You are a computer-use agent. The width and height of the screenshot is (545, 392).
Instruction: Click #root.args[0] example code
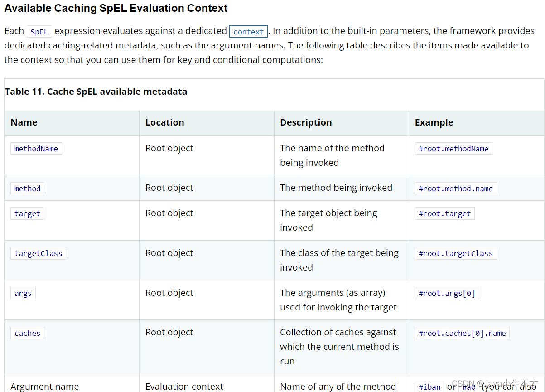click(x=447, y=293)
